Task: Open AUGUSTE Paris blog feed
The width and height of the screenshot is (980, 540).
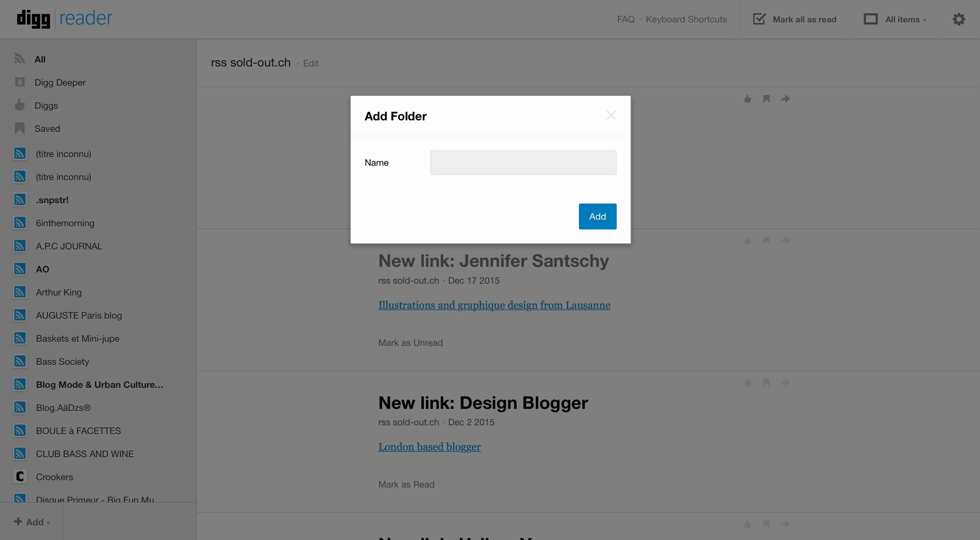Action: (79, 316)
